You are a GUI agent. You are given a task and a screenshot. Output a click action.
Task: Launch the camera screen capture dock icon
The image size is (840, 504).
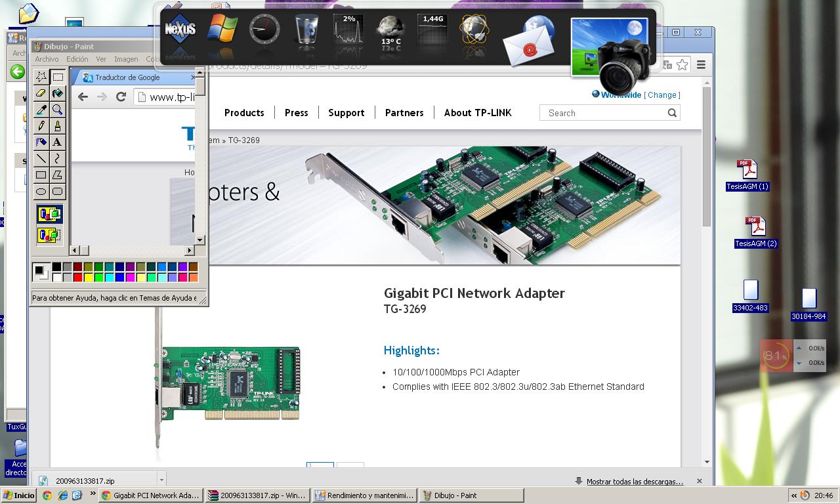tap(610, 56)
